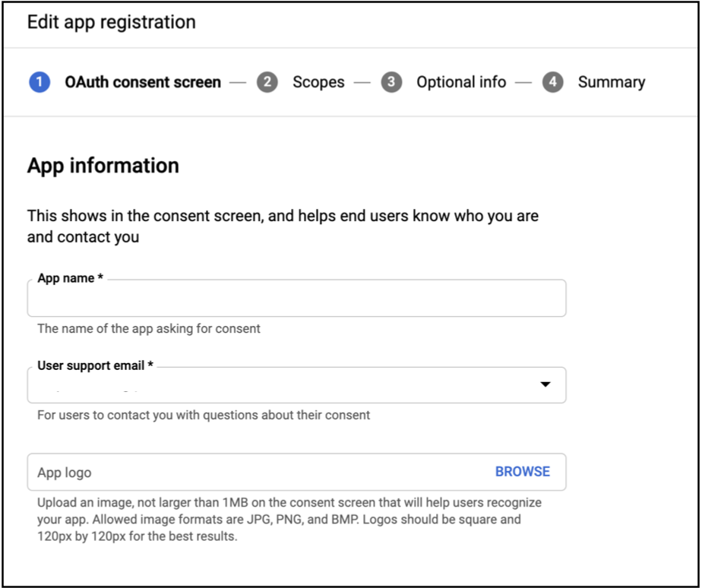Click the dropdown arrow in User support email
702x588 pixels.
pyautogui.click(x=545, y=384)
